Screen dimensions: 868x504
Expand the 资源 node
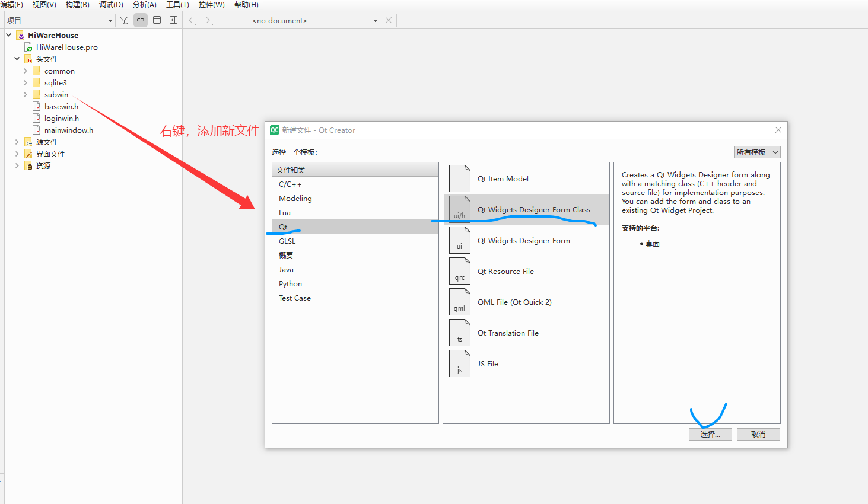[x=17, y=165]
